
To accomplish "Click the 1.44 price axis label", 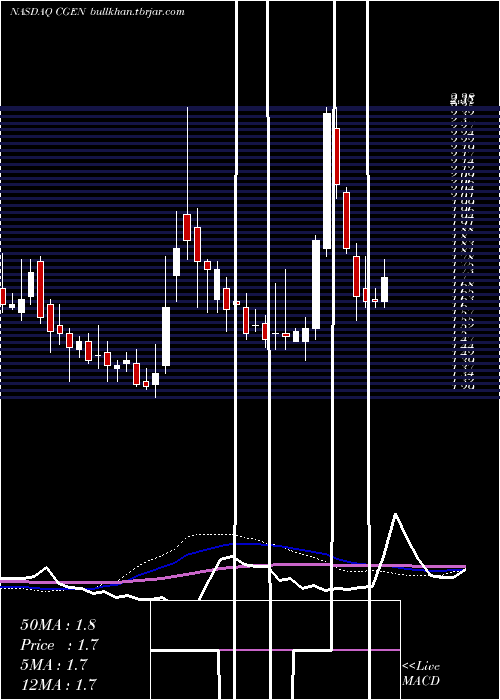I will point(463,346).
